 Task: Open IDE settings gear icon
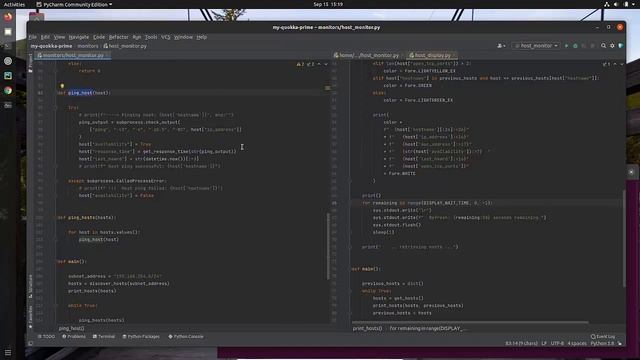[612, 46]
